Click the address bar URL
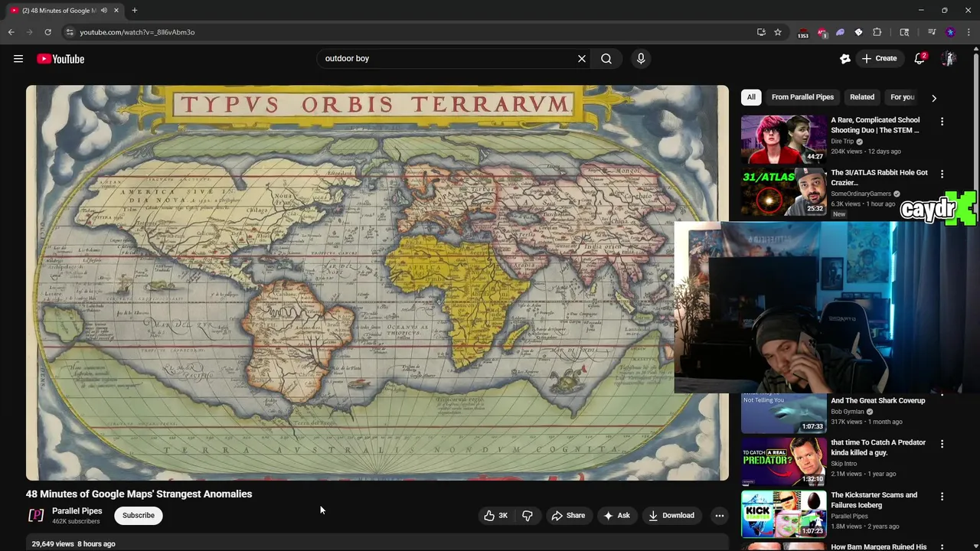The height and width of the screenshot is (551, 980). (137, 32)
